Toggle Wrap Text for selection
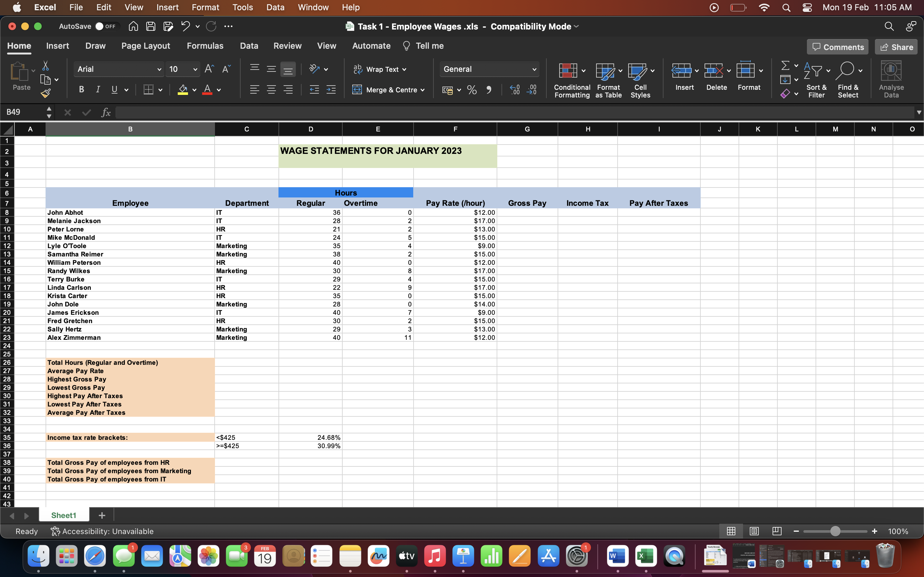Viewport: 924px width, 577px height. click(x=380, y=69)
